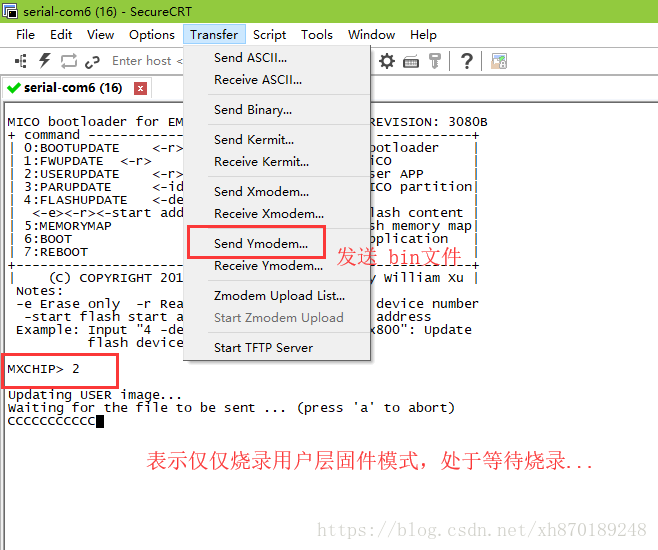Click the Waiting for the file line
Viewport: 658px width, 550px height.
[231, 407]
